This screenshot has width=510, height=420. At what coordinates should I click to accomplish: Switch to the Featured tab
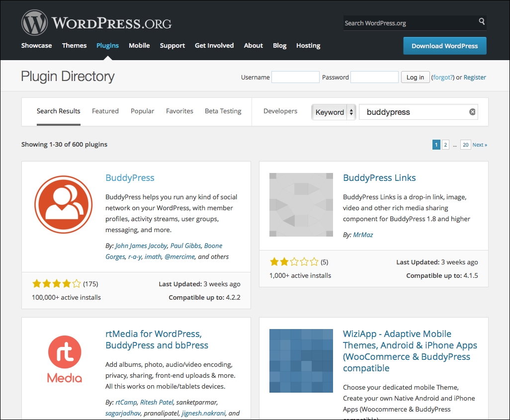pos(105,111)
